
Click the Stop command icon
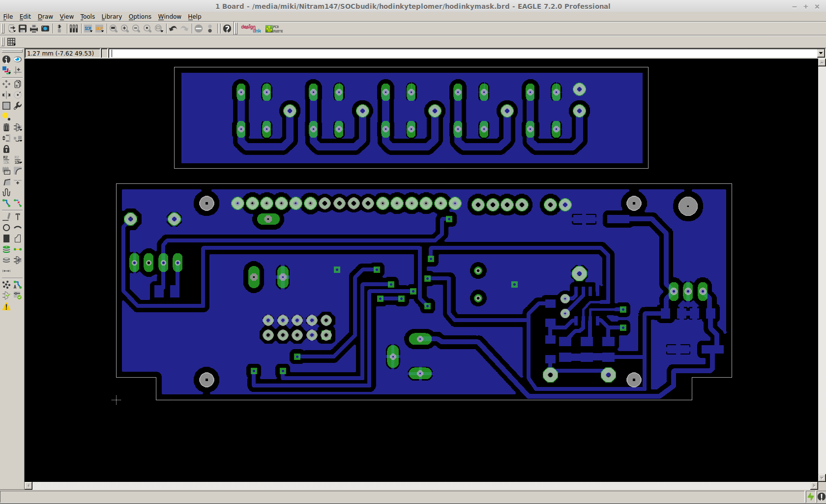(x=199, y=29)
